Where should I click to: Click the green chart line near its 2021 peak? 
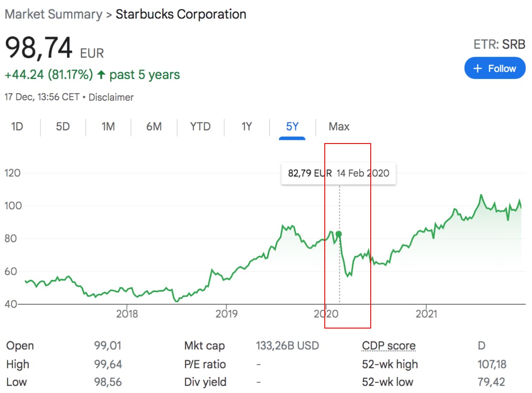pos(480,194)
